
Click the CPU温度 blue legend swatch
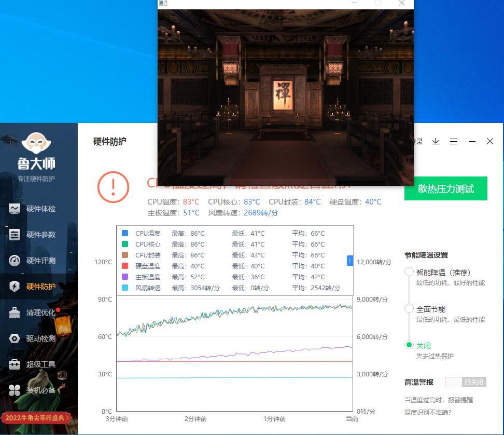pos(124,234)
